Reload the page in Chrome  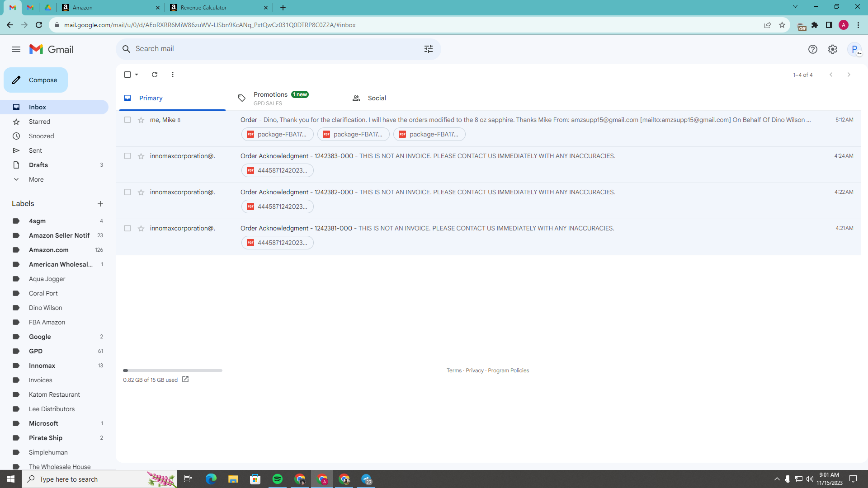pyautogui.click(x=39, y=25)
